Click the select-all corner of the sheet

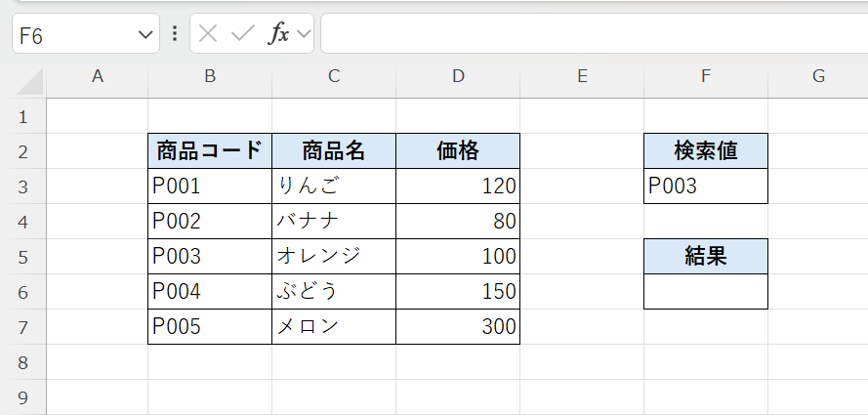coord(23,76)
